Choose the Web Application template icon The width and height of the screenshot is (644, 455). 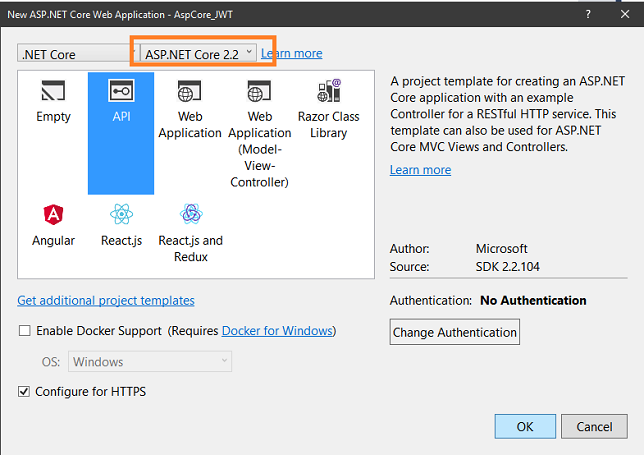coord(189,91)
